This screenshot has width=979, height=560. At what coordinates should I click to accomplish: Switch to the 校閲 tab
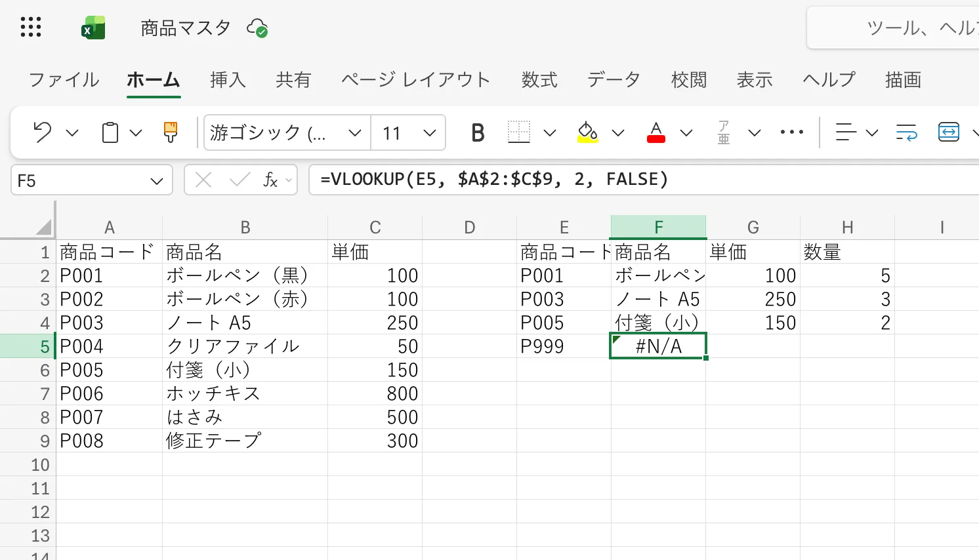689,80
